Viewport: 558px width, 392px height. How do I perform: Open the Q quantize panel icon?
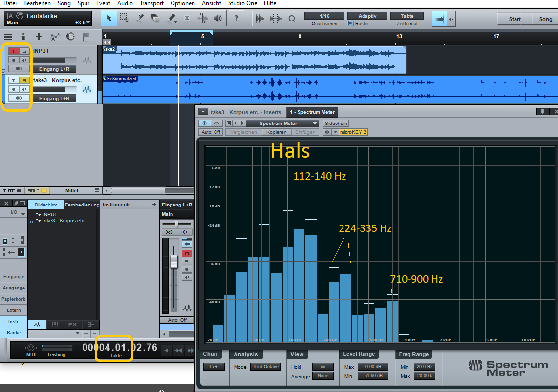tap(291, 19)
